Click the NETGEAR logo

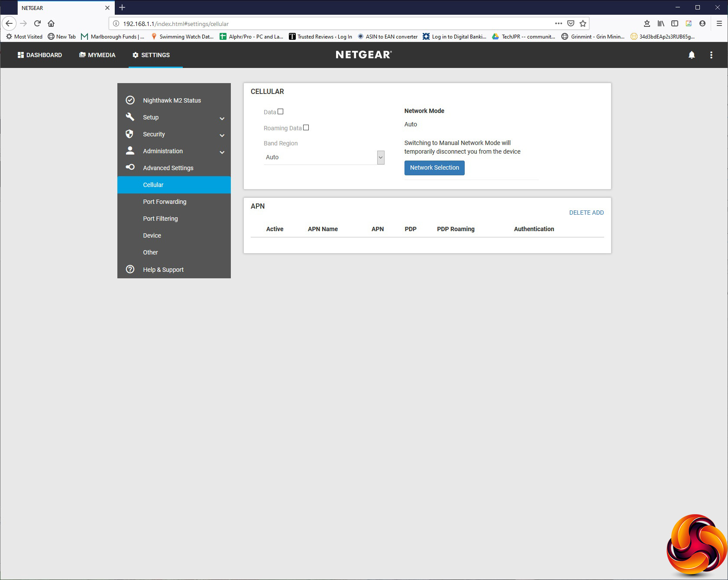point(364,55)
